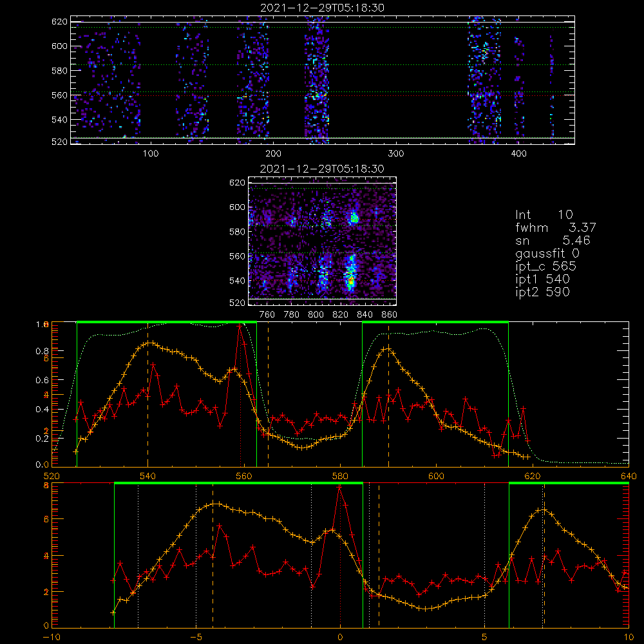
Task: Click the x-axis label 600 on profile plot
Action: [x=436, y=476]
